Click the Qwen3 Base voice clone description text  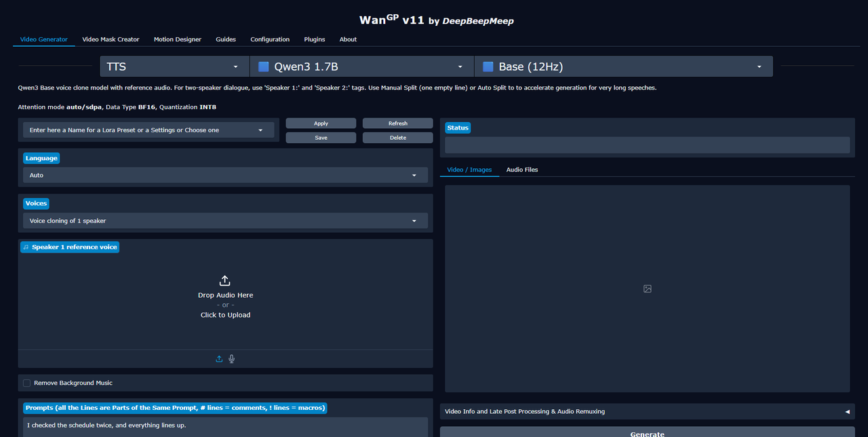pos(337,88)
